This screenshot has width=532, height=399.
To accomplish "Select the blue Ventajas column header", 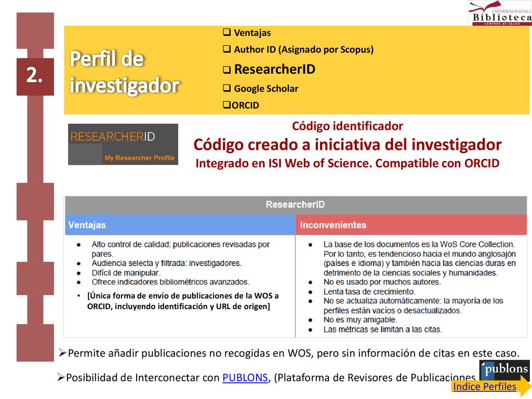I will (180, 224).
